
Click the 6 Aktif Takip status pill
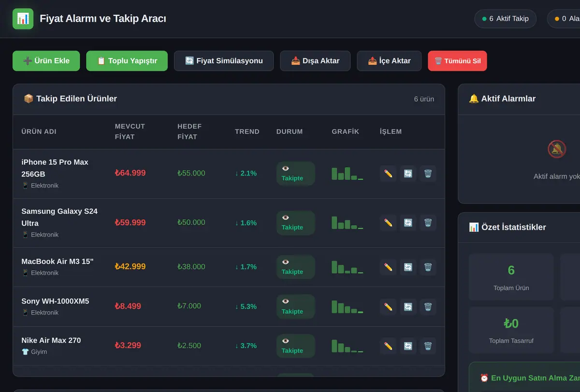(506, 19)
